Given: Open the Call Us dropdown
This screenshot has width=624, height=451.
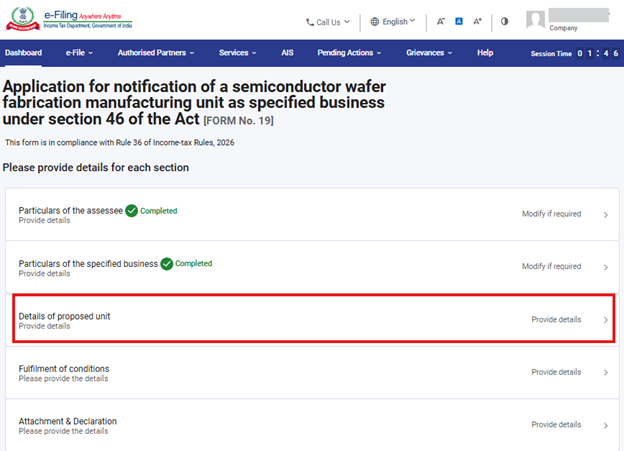Looking at the screenshot, I should pyautogui.click(x=328, y=21).
